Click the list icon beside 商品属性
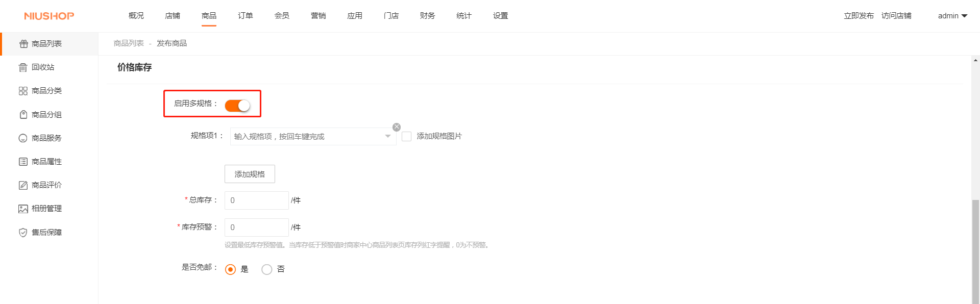Screen dimensions: 980x304 [23, 162]
